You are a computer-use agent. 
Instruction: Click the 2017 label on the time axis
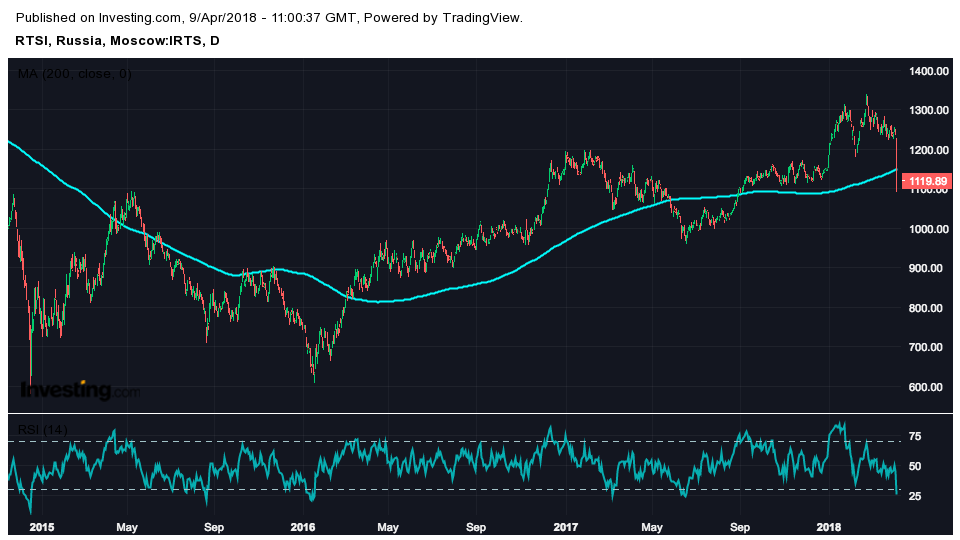566,526
